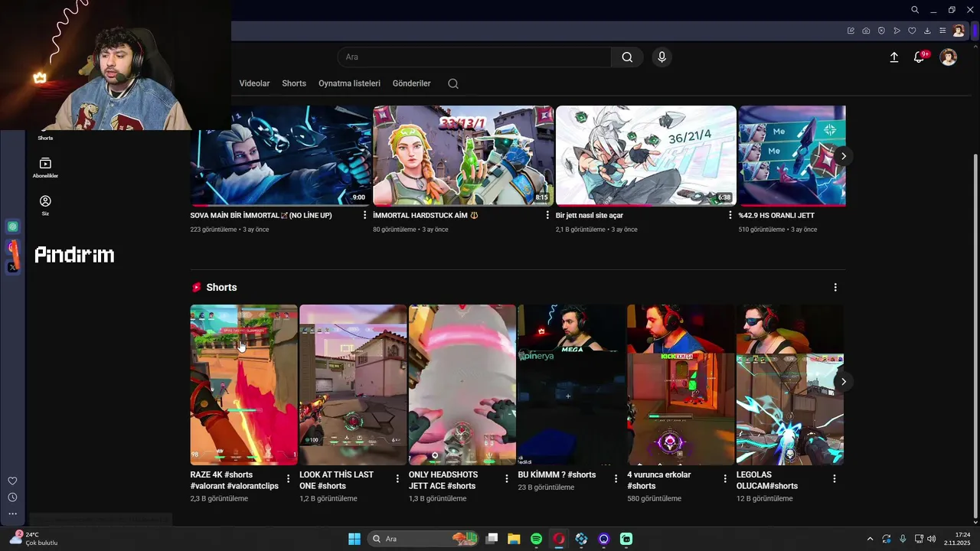Open Siz in the YouTube sidebar
The height and width of the screenshot is (551, 980).
45,205
